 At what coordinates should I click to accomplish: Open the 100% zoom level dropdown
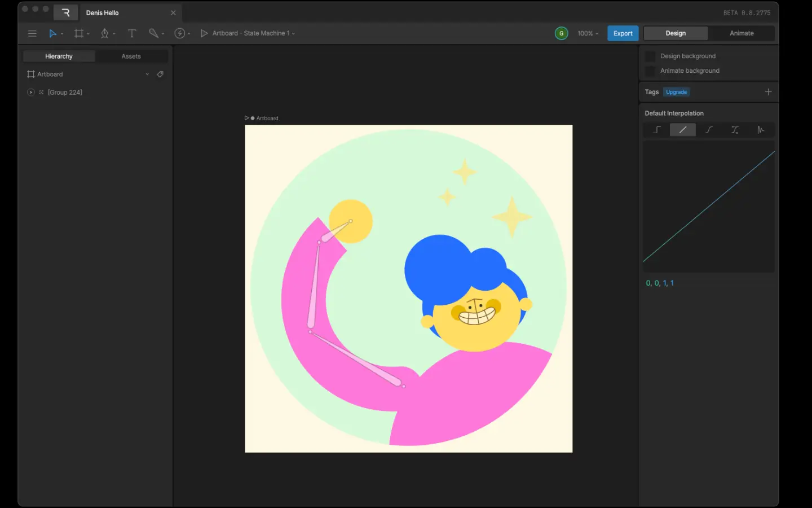(588, 33)
